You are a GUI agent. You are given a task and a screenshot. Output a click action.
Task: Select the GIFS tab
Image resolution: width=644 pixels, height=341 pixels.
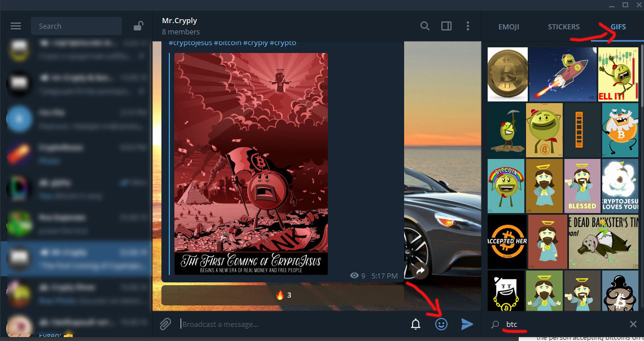617,26
